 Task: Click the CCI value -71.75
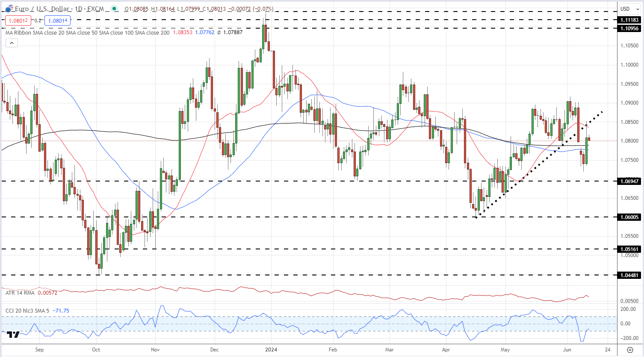pyautogui.click(x=61, y=311)
